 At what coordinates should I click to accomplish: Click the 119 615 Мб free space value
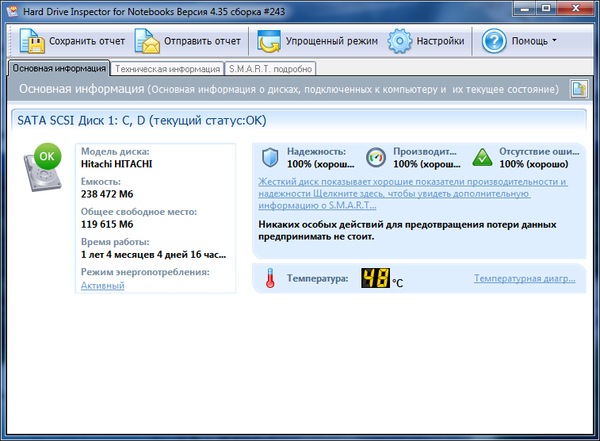(107, 224)
